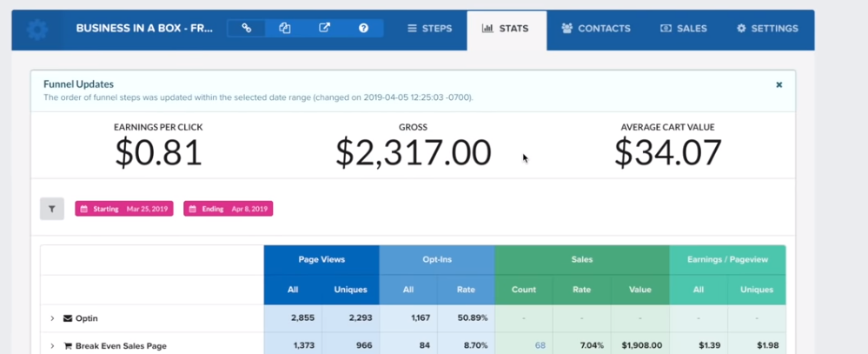The image size is (868, 354).
Task: Click the filter funnel icon button
Action: [x=52, y=209]
